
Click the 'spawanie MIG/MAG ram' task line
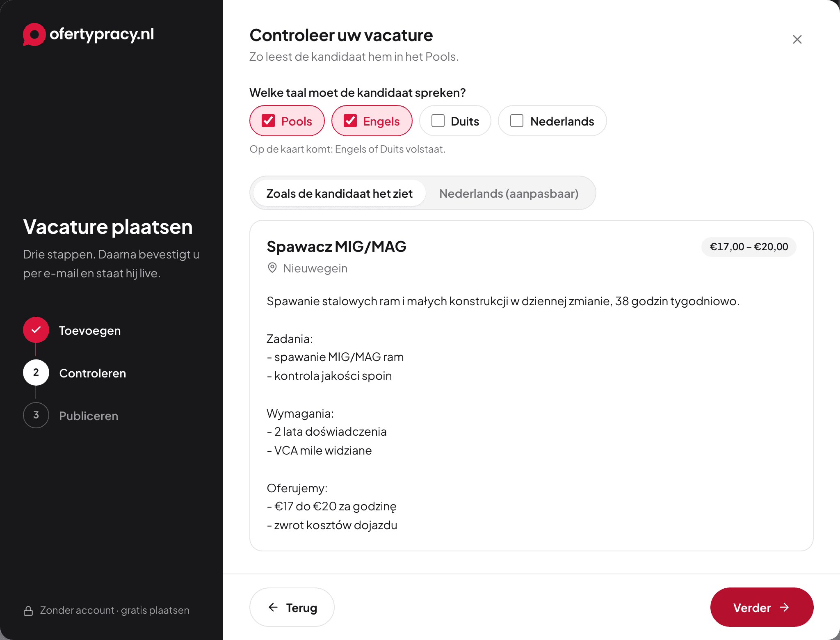pyautogui.click(x=335, y=357)
